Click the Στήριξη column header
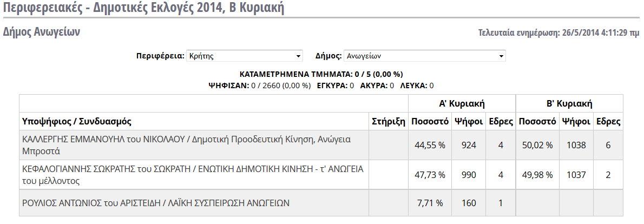This screenshot has width=644, height=224. pyautogui.click(x=389, y=121)
